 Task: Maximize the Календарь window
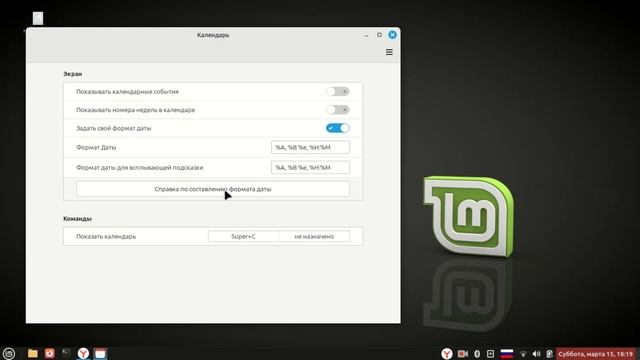379,35
